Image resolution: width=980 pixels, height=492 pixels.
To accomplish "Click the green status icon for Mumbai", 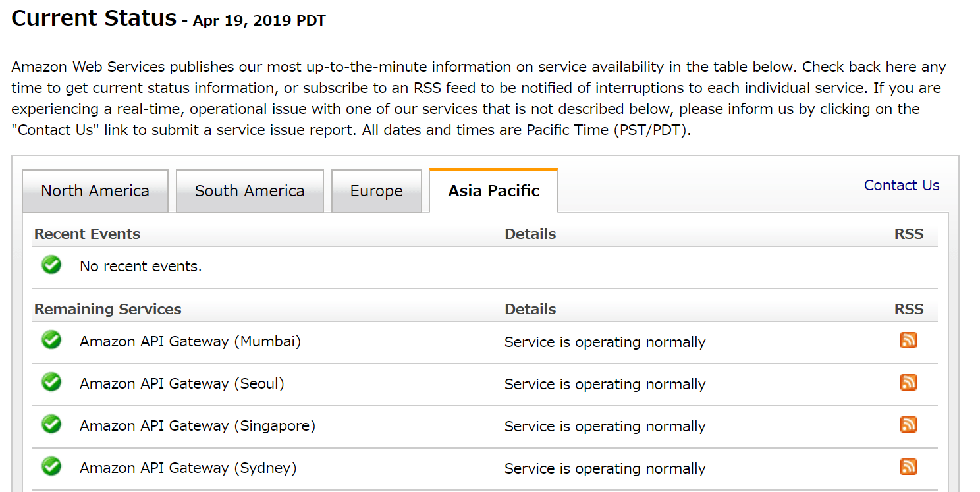I will click(51, 341).
